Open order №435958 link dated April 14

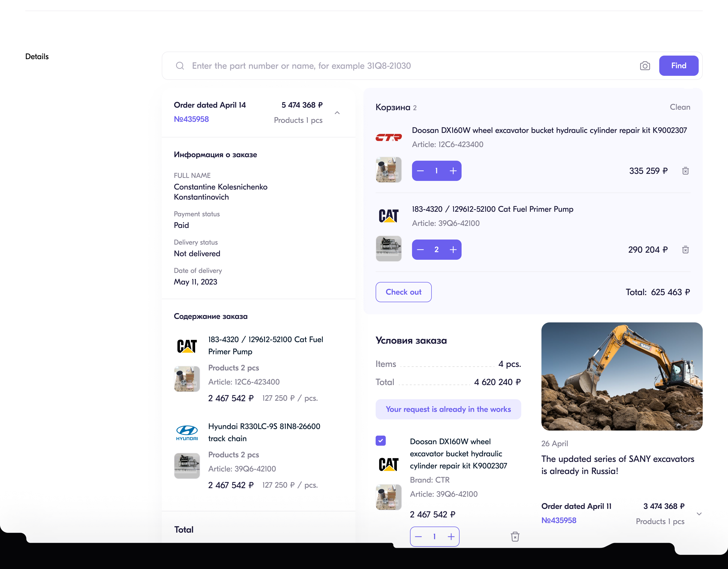click(x=191, y=119)
